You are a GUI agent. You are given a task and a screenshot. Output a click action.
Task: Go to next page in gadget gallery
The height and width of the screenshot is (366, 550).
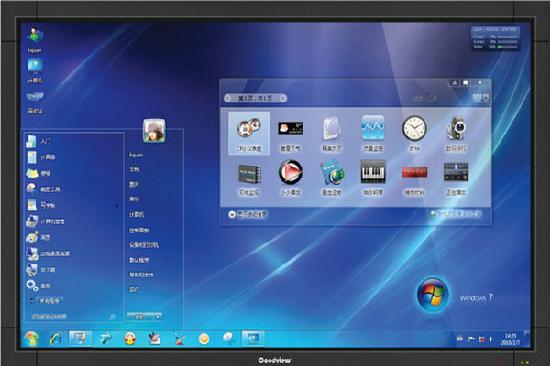[283, 99]
